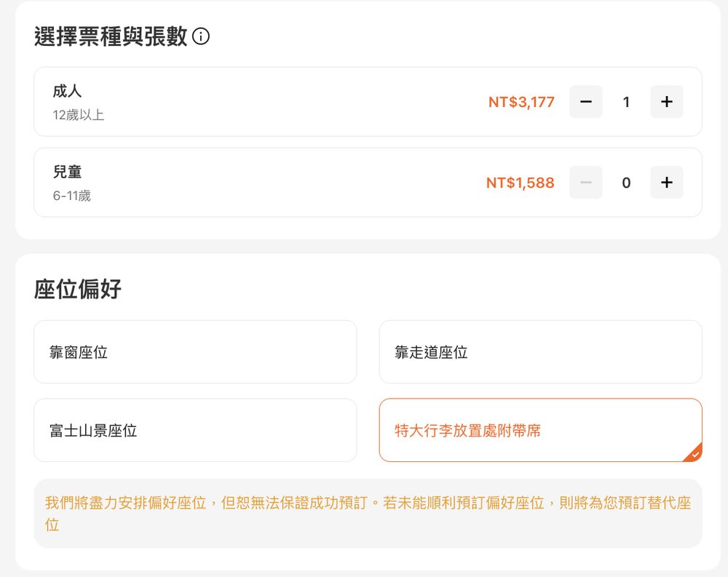Click the disabled minus icon for 兒童 tickets
Screen dimensions: 728x577
click(x=585, y=183)
